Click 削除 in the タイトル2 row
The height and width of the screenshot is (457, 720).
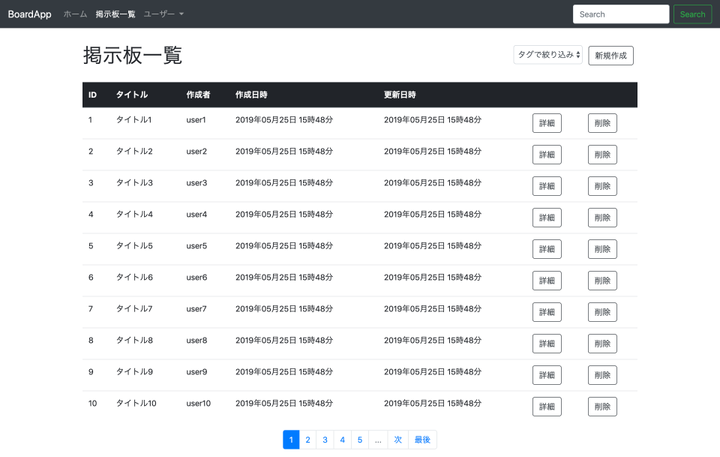coord(602,155)
